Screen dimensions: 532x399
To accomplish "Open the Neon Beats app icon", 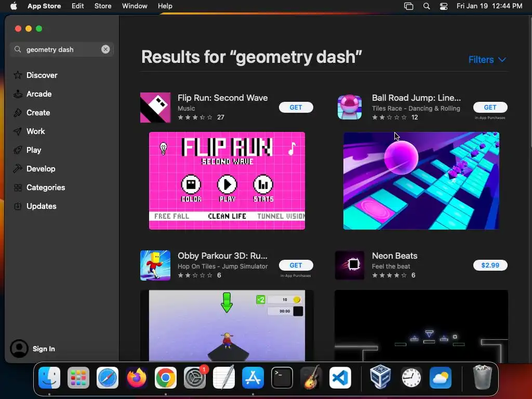I will 350,265.
